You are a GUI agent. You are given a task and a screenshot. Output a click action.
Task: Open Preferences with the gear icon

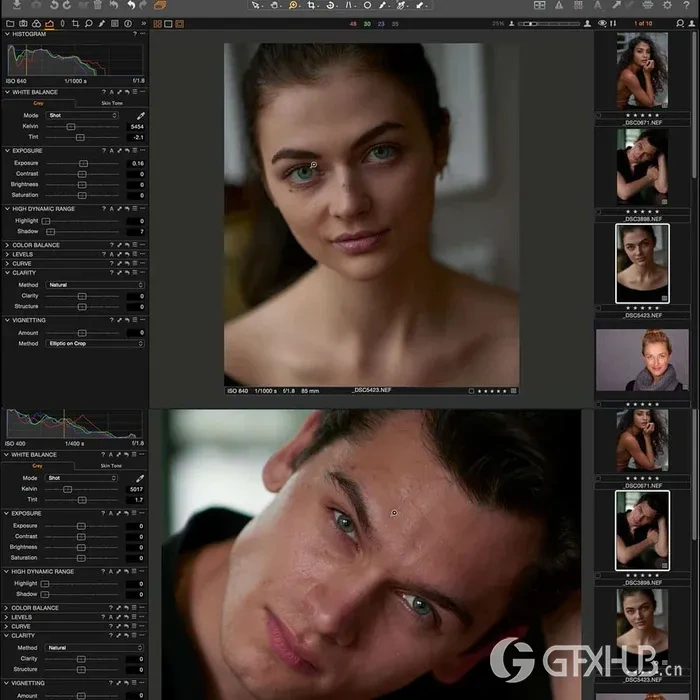tap(667, 5)
